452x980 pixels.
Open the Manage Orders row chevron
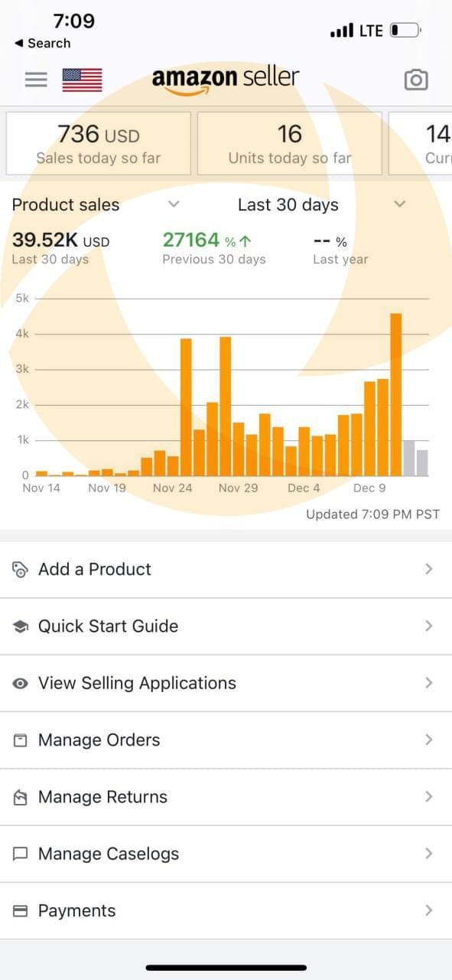(x=428, y=740)
